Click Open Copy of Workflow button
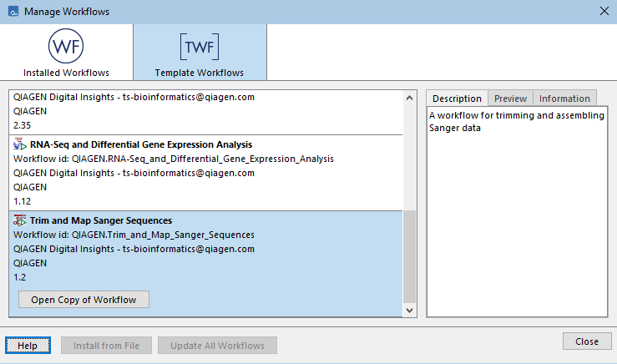This screenshot has width=617, height=364. pyautogui.click(x=83, y=300)
